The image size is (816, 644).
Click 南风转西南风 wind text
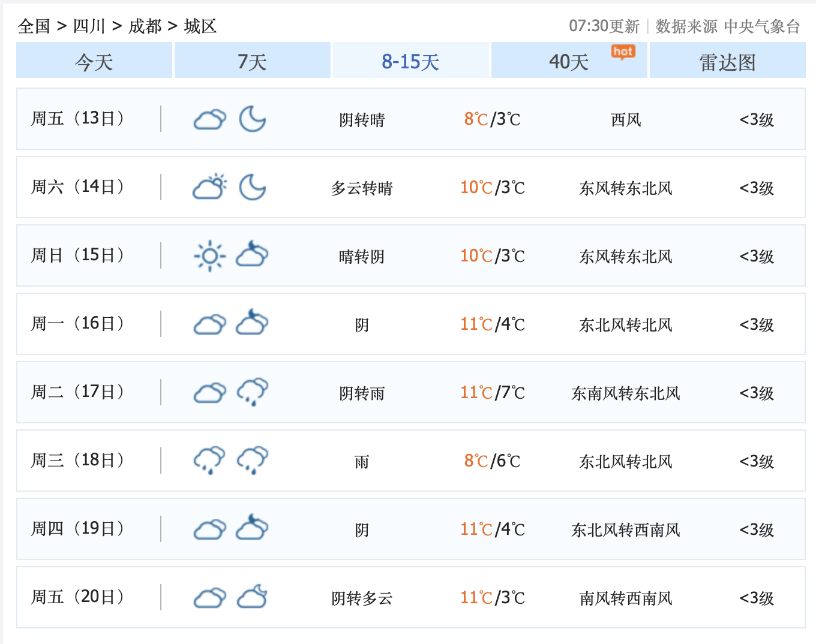[x=626, y=598]
